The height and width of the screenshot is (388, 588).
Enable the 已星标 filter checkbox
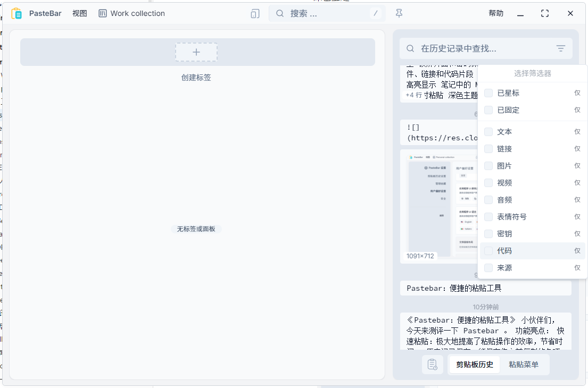tap(488, 93)
